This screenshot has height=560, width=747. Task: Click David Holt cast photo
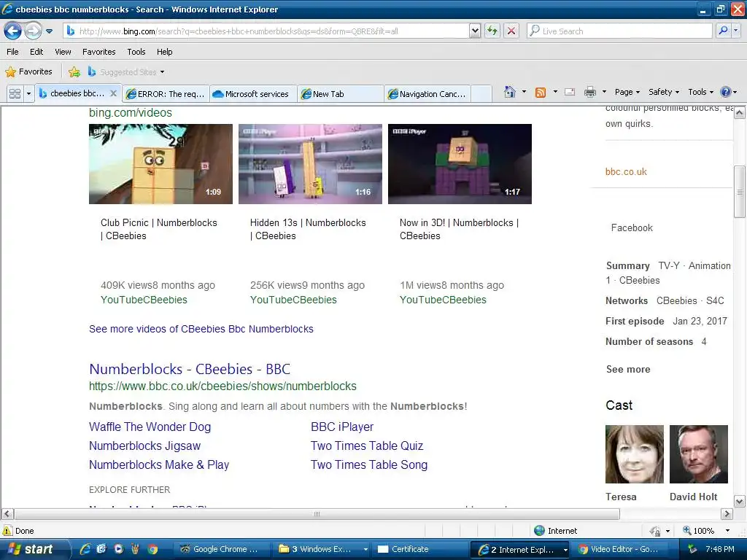tap(698, 454)
